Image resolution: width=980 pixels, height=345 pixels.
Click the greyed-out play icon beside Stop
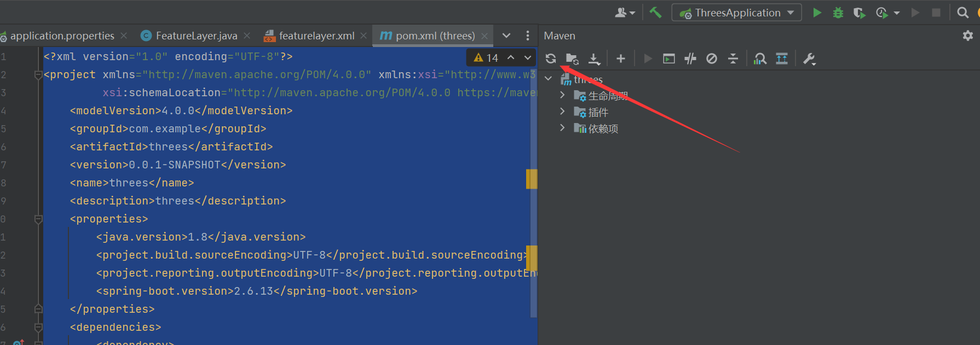[x=915, y=13]
